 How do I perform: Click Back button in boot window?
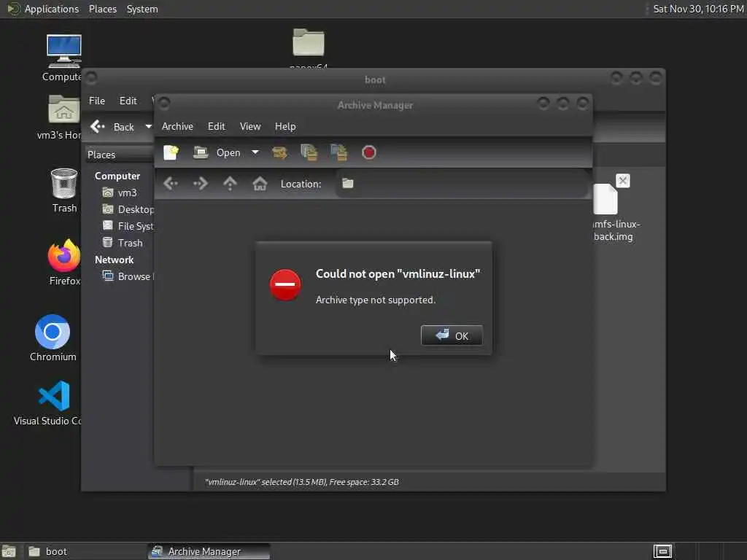point(112,127)
